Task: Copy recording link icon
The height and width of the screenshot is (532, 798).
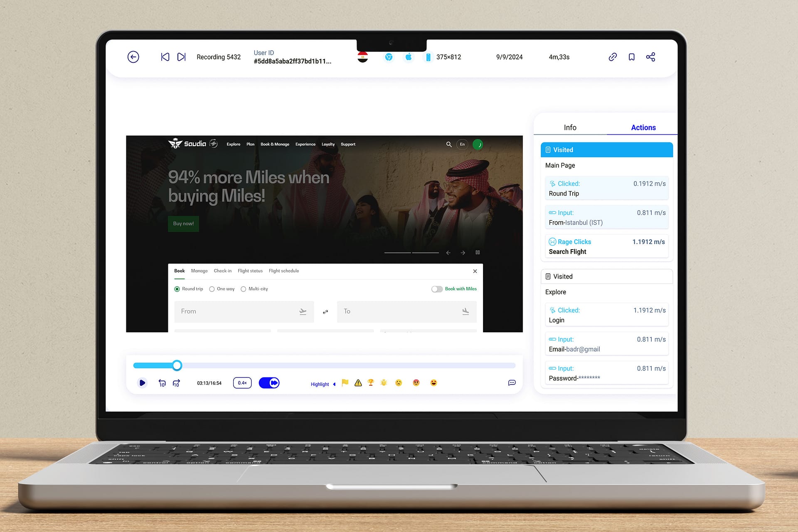Action: point(612,57)
